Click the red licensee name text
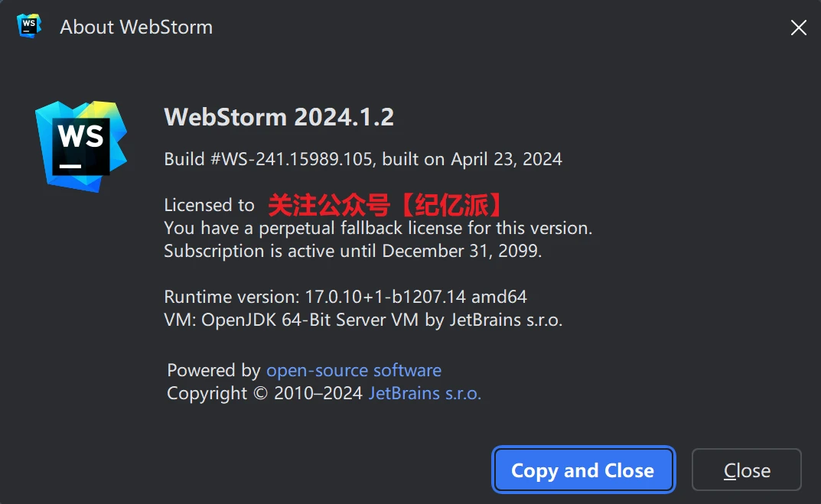The width and height of the screenshot is (821, 504). point(386,204)
